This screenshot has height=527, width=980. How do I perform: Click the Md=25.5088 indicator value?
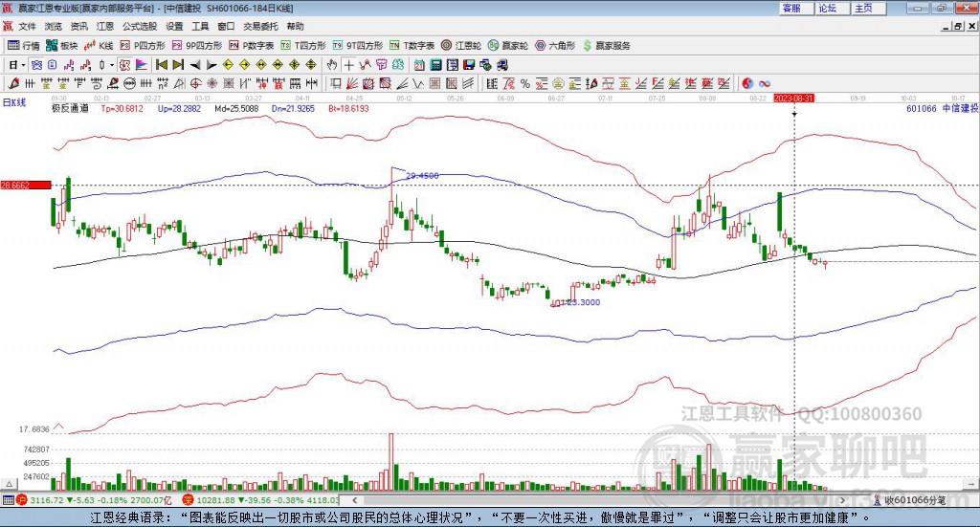[x=236, y=109]
